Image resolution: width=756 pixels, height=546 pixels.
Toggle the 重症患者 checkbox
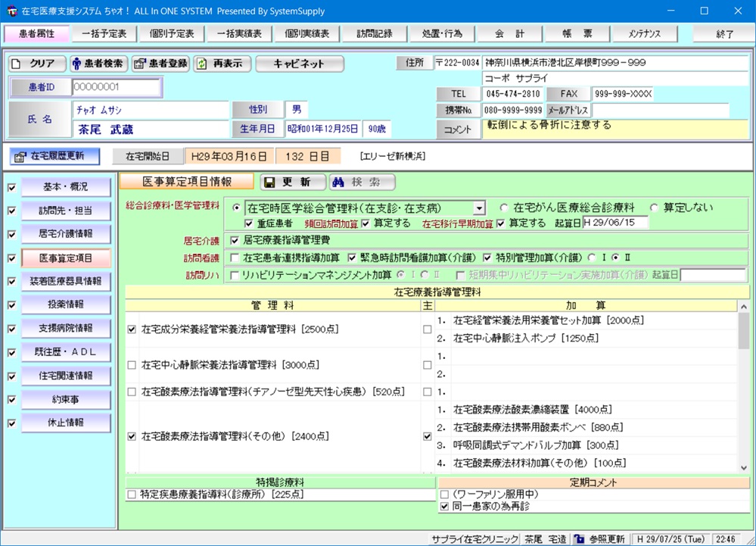click(x=250, y=223)
